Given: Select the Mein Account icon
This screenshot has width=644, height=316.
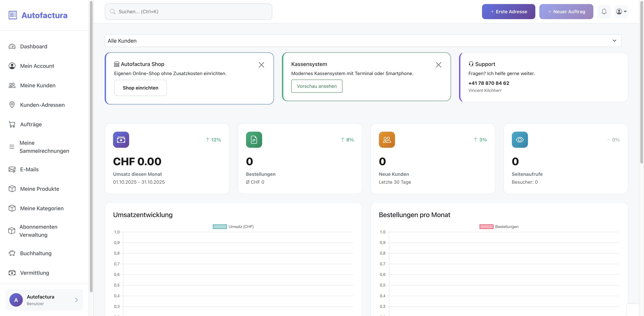Looking at the screenshot, I should pos(12,66).
